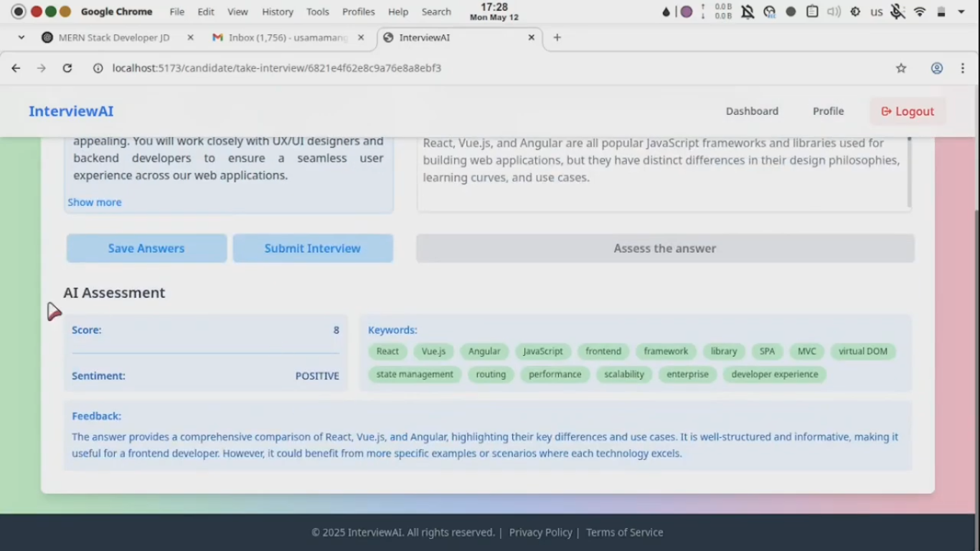Click the Save Answers button
The image size is (980, 551).
click(x=146, y=248)
